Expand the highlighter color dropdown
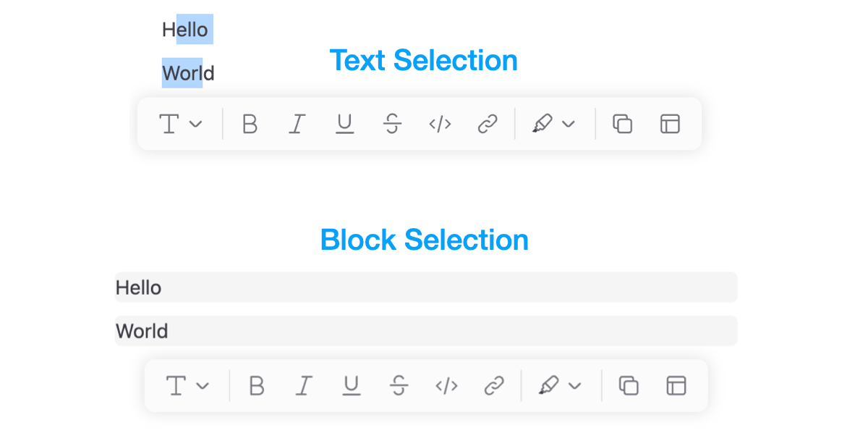This screenshot has height=433, width=868. pyautogui.click(x=569, y=124)
